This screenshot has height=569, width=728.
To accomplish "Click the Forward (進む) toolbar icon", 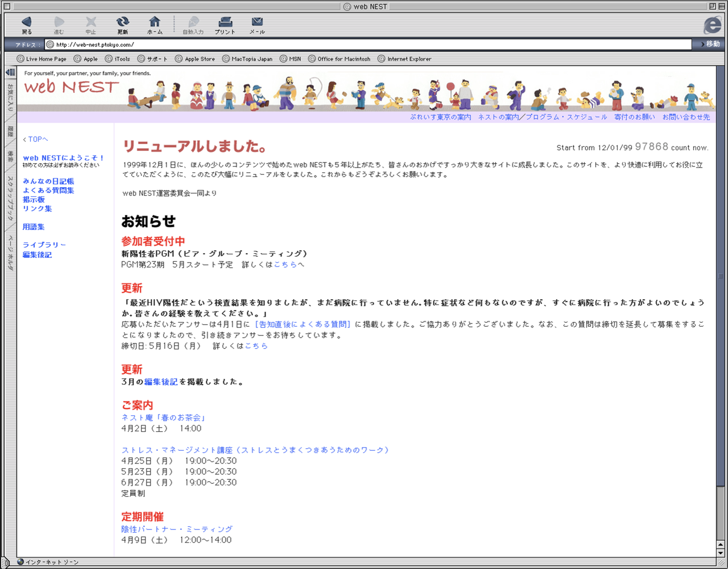I will (59, 25).
